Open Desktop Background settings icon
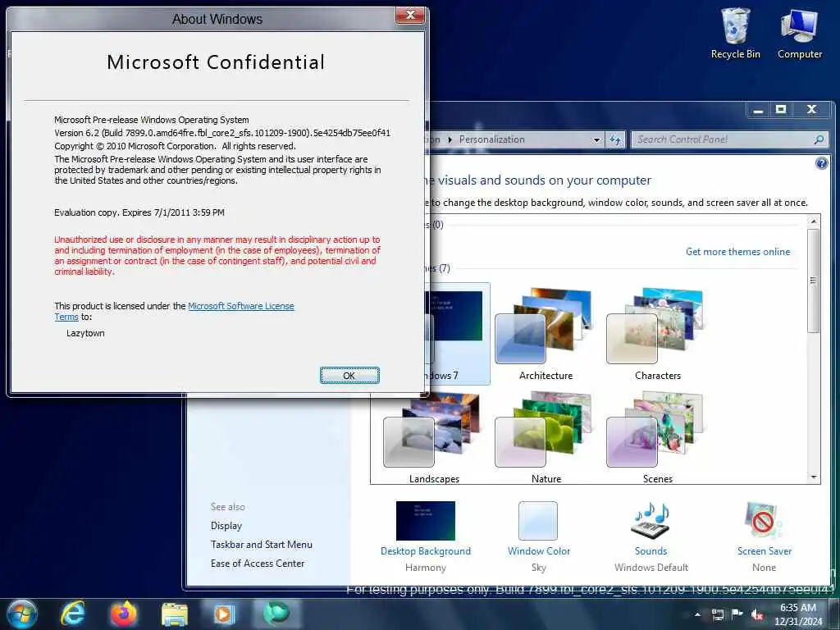 click(426, 521)
